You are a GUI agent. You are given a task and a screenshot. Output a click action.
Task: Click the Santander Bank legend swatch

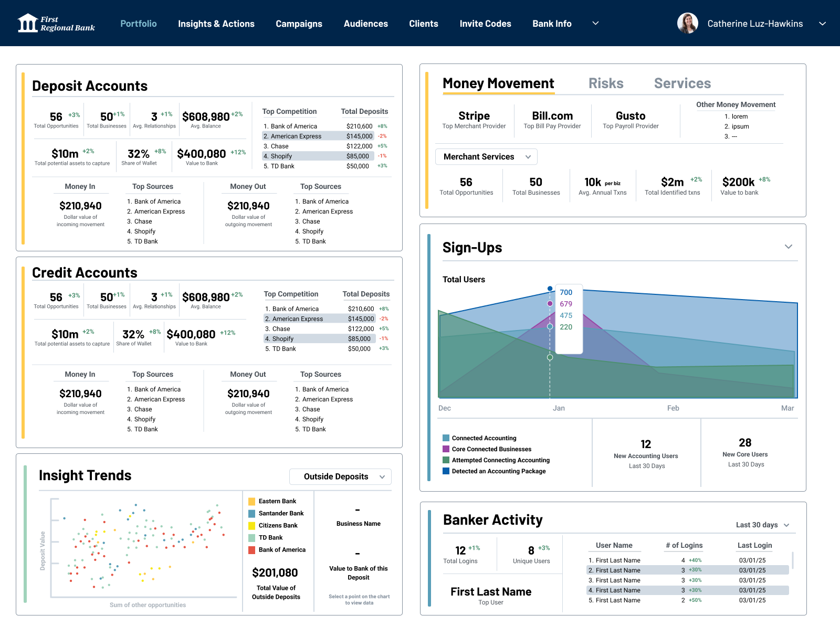click(x=252, y=513)
